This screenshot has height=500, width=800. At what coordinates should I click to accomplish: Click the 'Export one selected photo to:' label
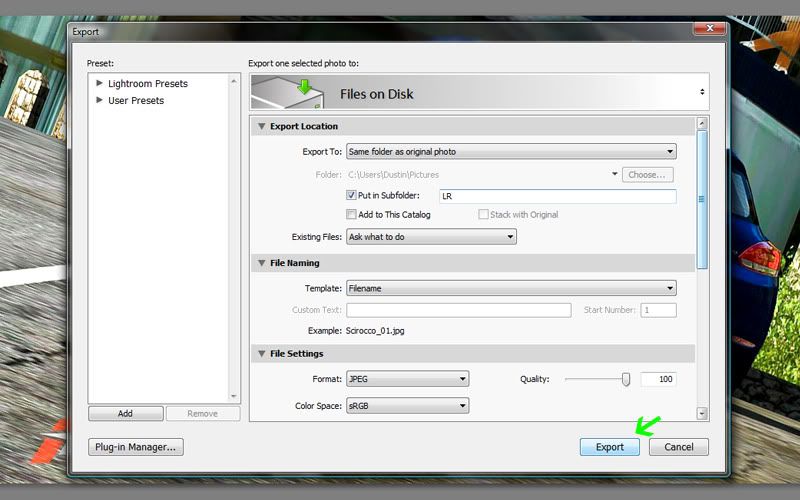click(x=304, y=63)
